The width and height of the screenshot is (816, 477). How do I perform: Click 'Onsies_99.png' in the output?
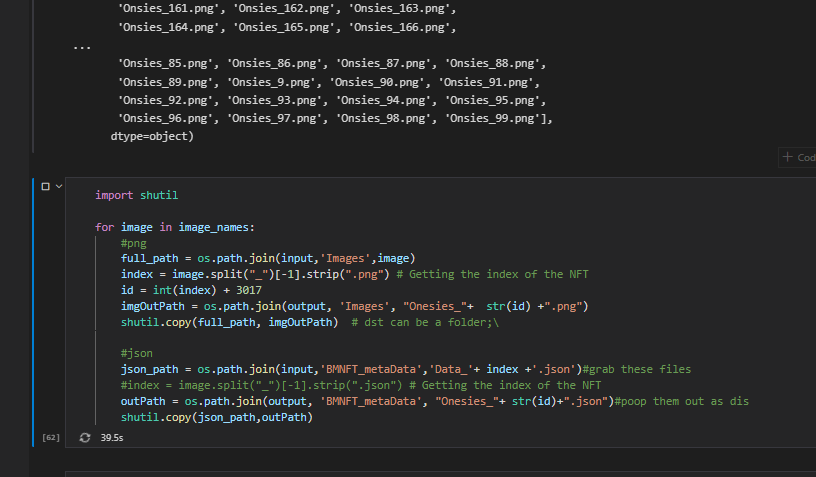(492, 118)
